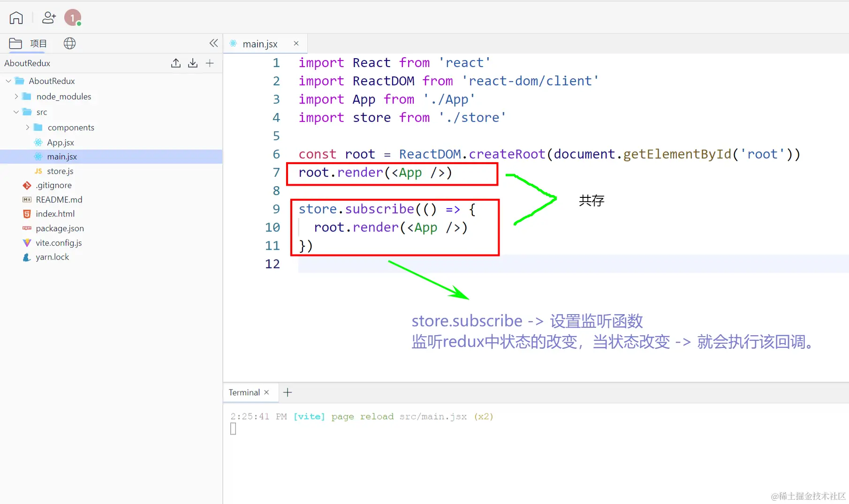Click the 'react-dom/client' import string

pos(531,81)
